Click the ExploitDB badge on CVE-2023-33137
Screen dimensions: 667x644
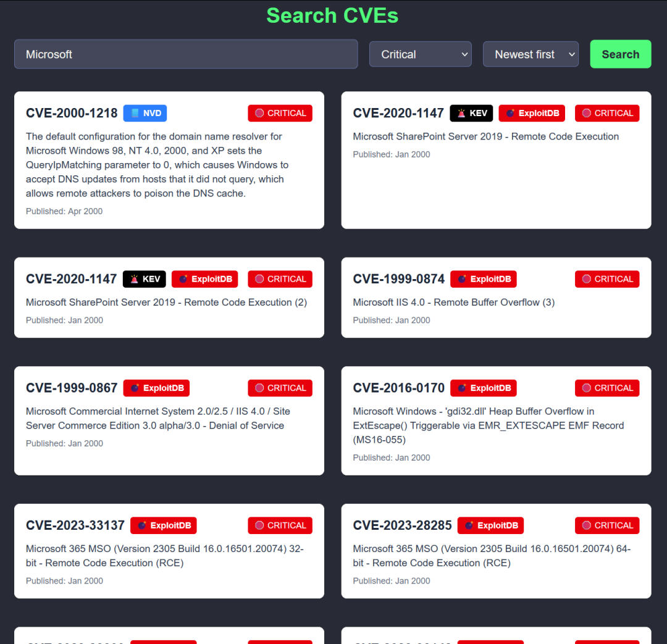click(163, 525)
